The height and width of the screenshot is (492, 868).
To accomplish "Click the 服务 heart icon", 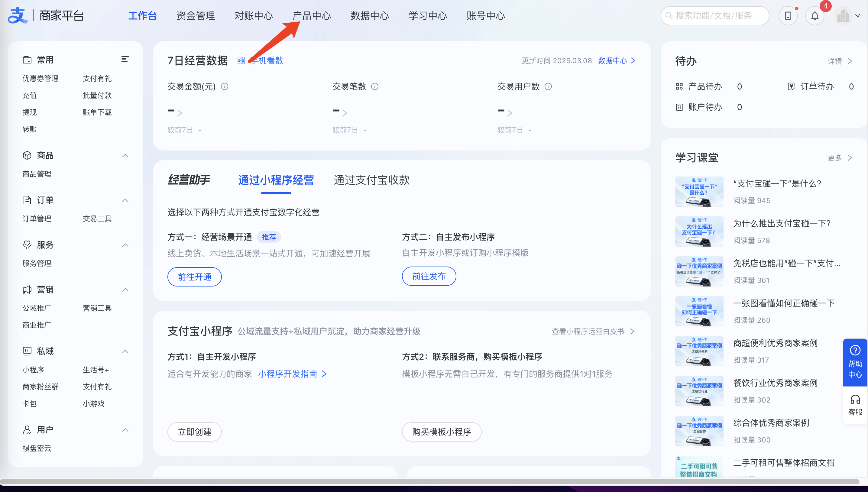I will [27, 245].
